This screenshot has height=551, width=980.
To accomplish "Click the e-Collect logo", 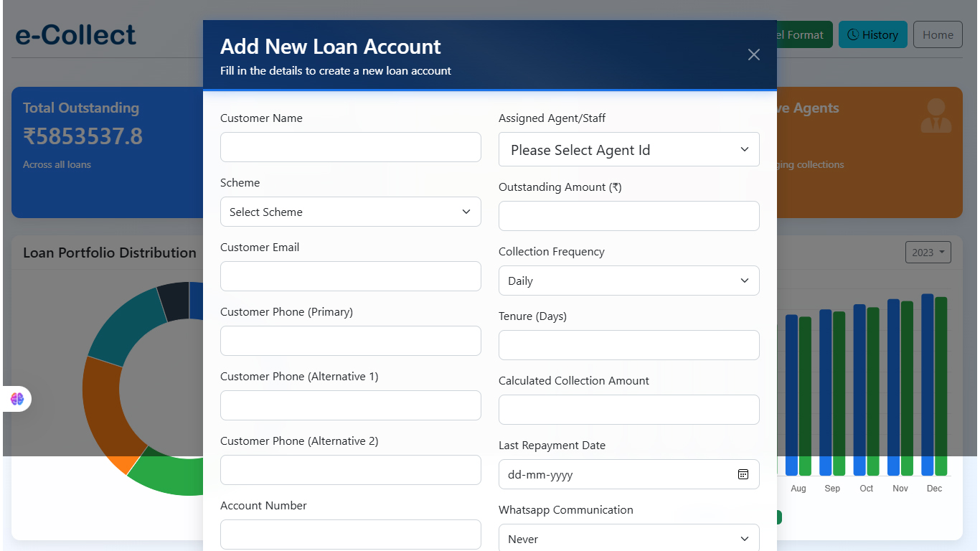I will [x=75, y=34].
